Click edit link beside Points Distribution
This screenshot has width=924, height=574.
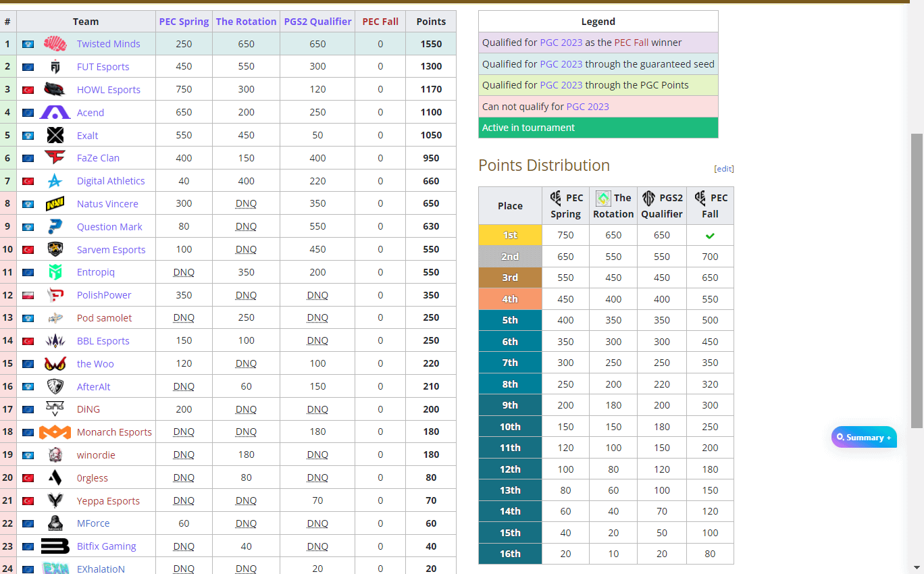724,169
